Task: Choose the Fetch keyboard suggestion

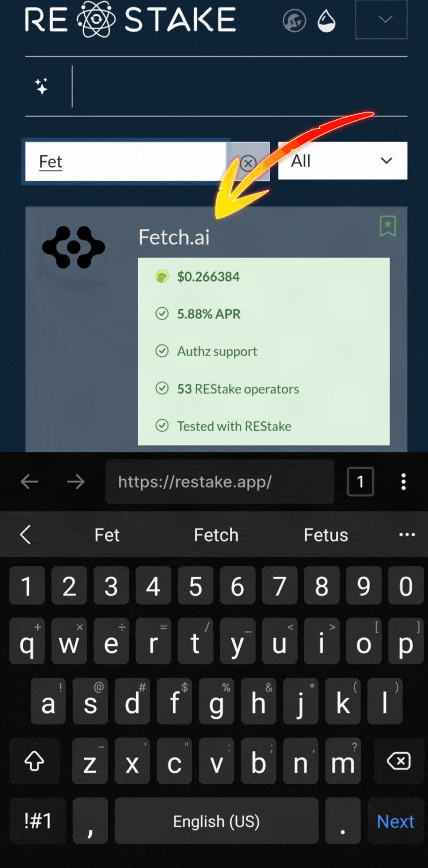Action: (216, 535)
